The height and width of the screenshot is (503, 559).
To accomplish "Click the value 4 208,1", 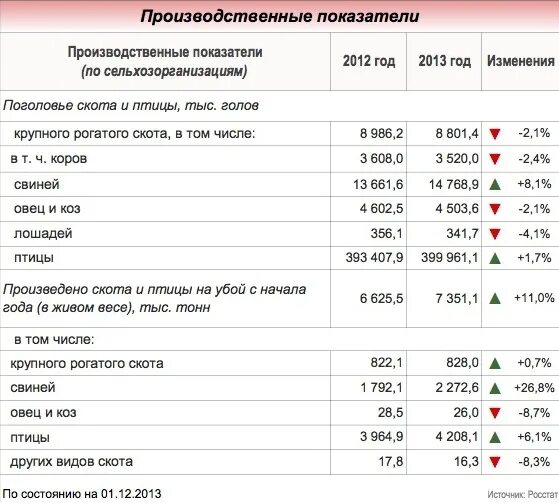I will 457,437.
